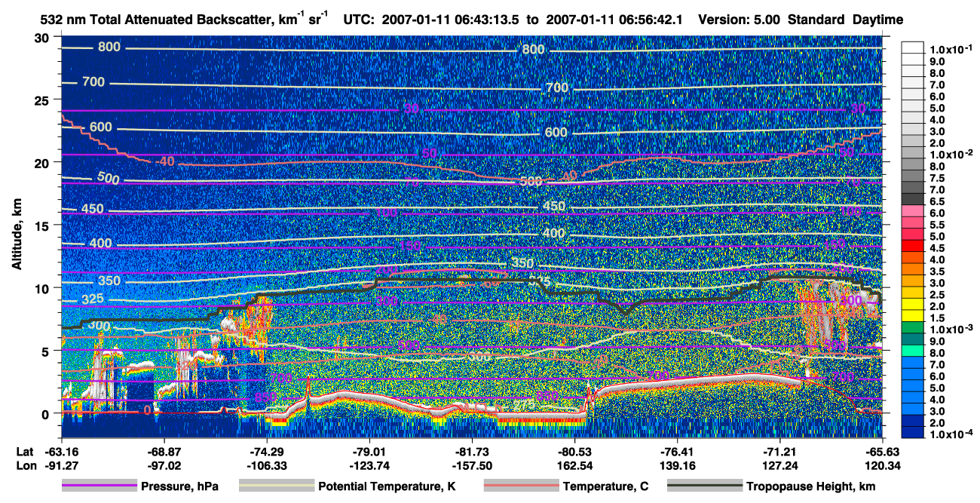Click the 'Potential Temperature, K' legend label
Image resolution: width=980 pixels, height=503 pixels.
pyautogui.click(x=387, y=486)
